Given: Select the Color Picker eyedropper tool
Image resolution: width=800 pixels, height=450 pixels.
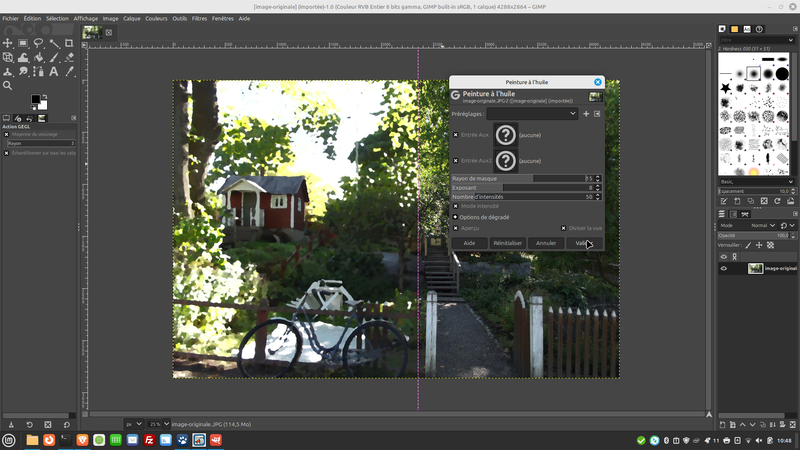Looking at the screenshot, I should 69,71.
